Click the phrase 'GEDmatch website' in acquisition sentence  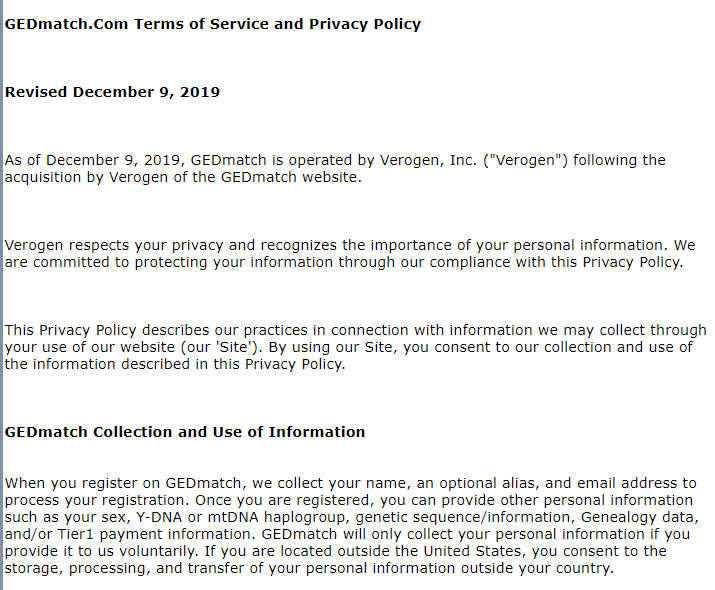tap(289, 177)
